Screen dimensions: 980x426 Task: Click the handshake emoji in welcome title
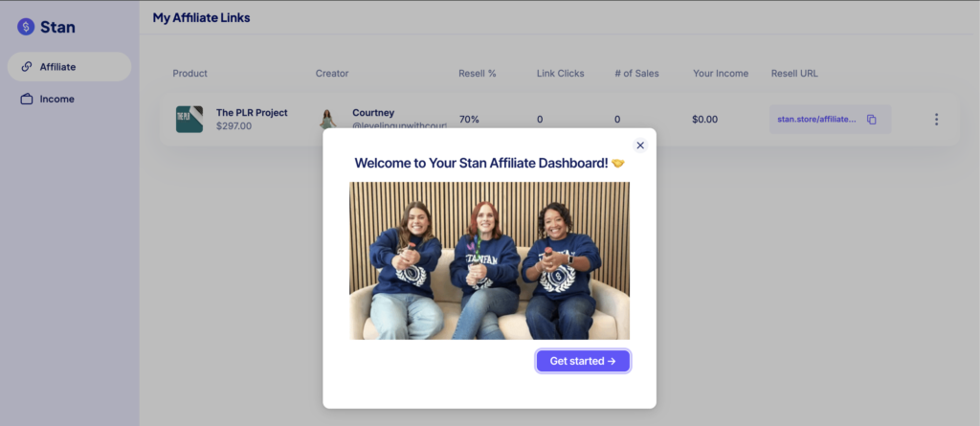(617, 164)
